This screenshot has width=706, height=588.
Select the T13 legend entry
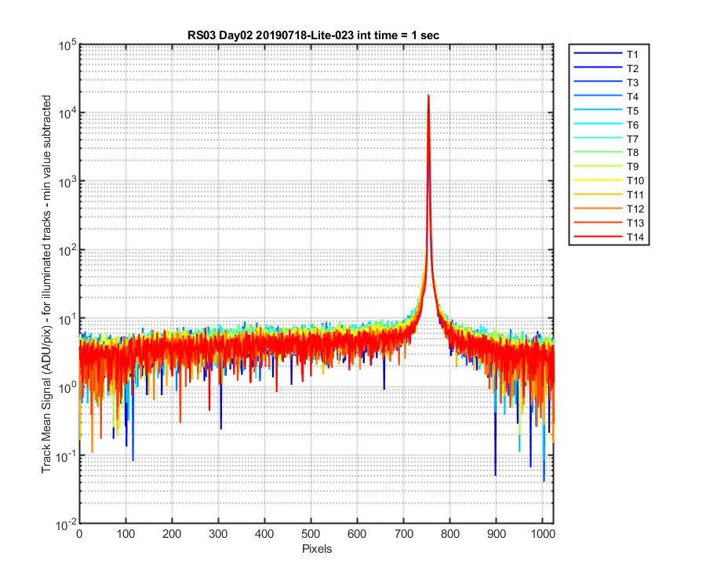pos(609,223)
